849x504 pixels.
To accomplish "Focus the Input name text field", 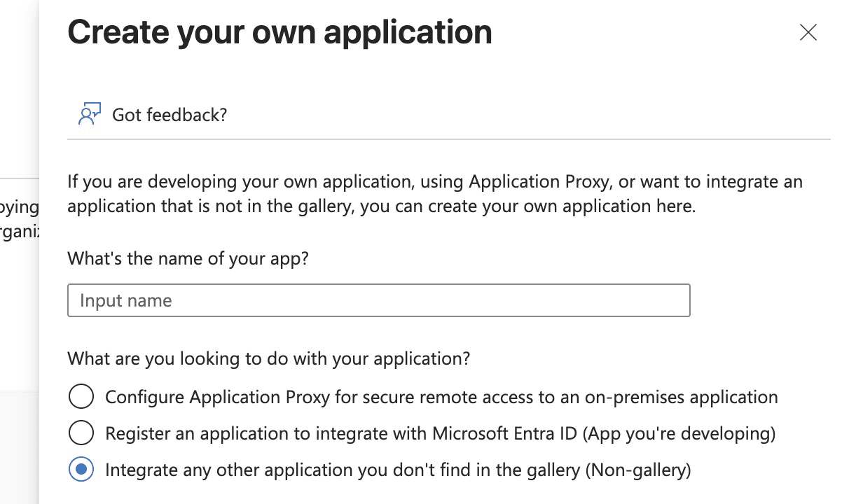I will coord(378,300).
